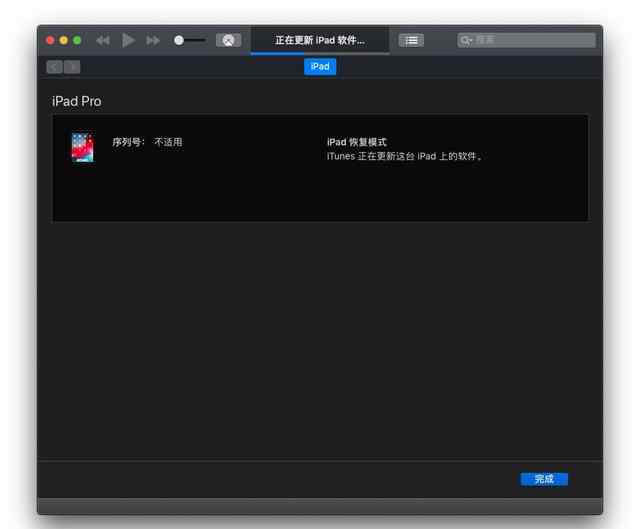Go back with the left arrow button

pos(54,67)
